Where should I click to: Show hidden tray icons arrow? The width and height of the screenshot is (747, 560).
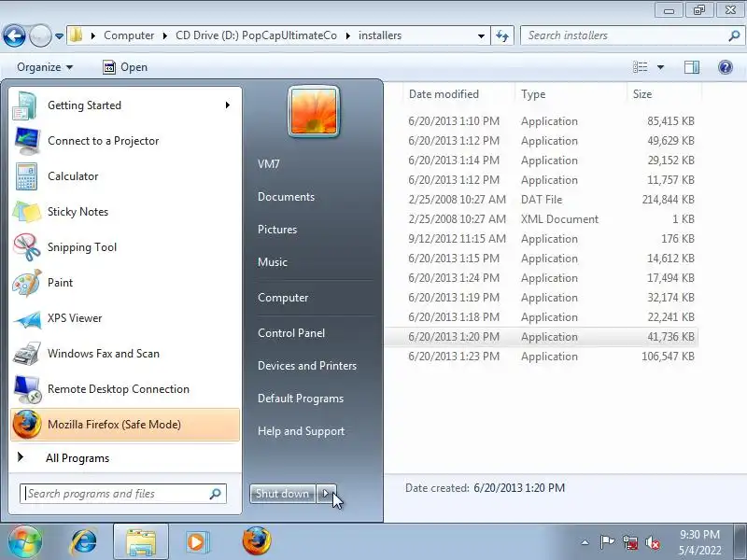point(585,542)
